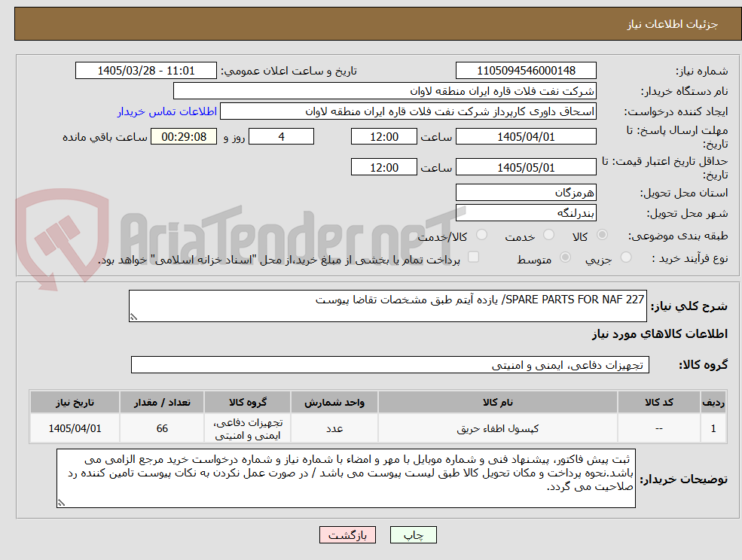The width and height of the screenshot is (742, 560).
Task: Select the کالا/خدمت radio button
Action: (x=481, y=235)
